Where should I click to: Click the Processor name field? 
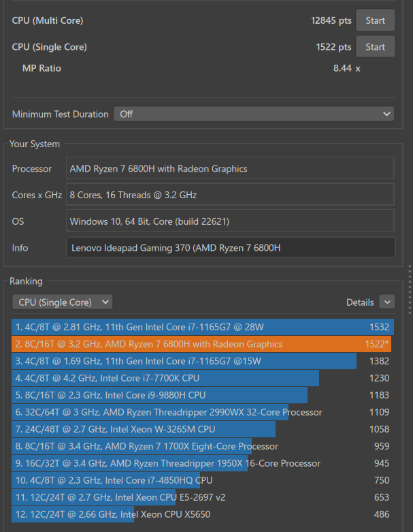[x=230, y=169]
